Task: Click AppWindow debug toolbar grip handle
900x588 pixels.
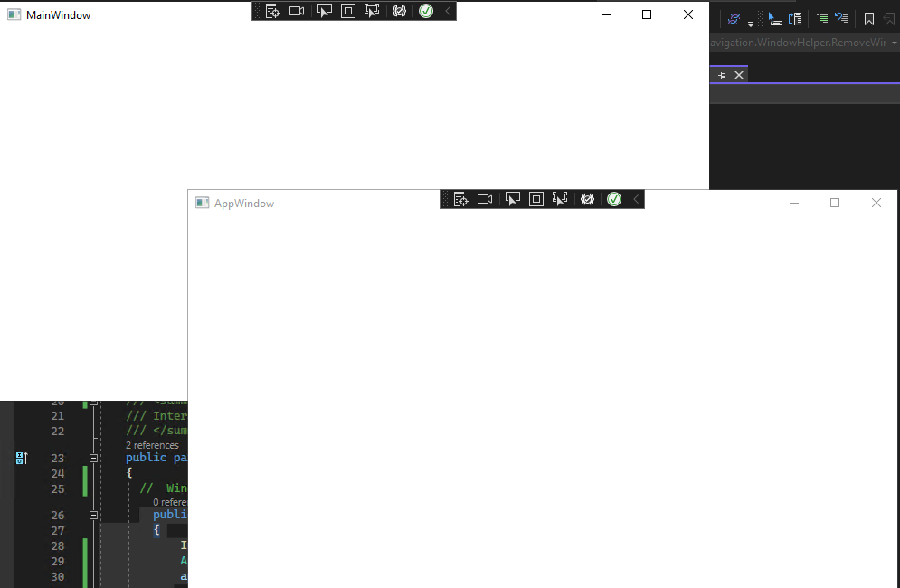Action: pos(445,199)
